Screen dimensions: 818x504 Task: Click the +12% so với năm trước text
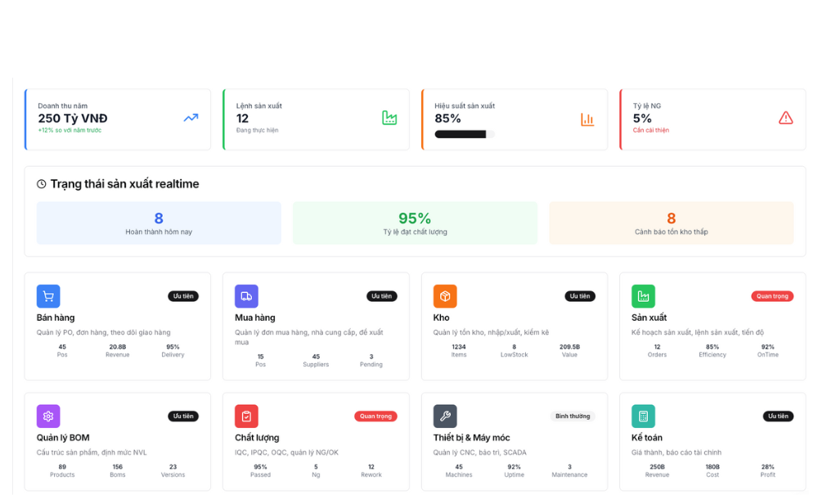tap(70, 130)
